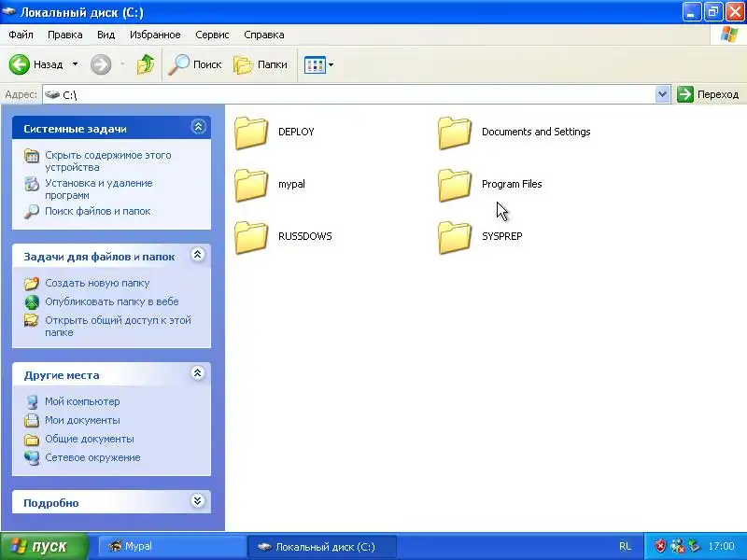The image size is (747, 560).
Task: Click the green Back arrow icon
Action: tap(20, 64)
